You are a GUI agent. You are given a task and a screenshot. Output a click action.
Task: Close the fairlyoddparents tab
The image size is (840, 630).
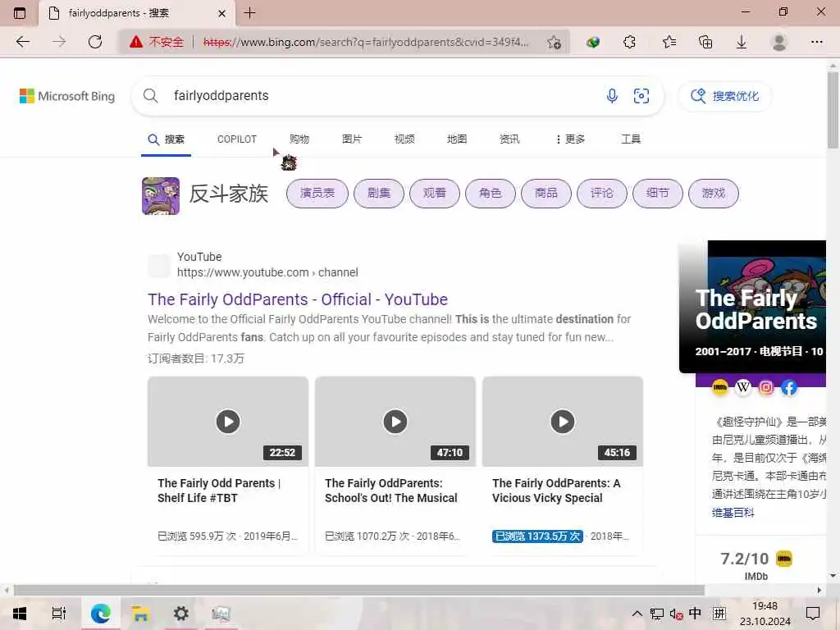221,13
